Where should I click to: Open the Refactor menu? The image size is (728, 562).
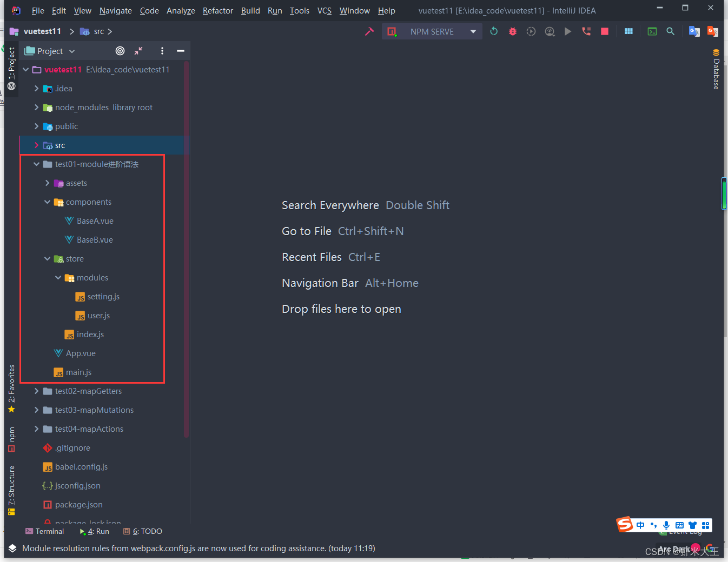coord(217,10)
